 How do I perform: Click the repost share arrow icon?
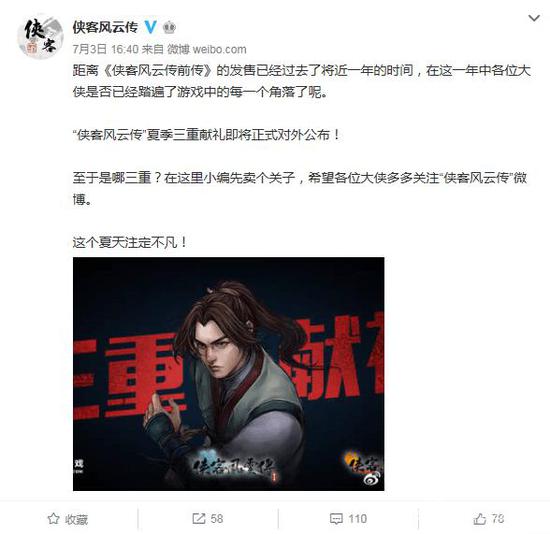[199, 519]
